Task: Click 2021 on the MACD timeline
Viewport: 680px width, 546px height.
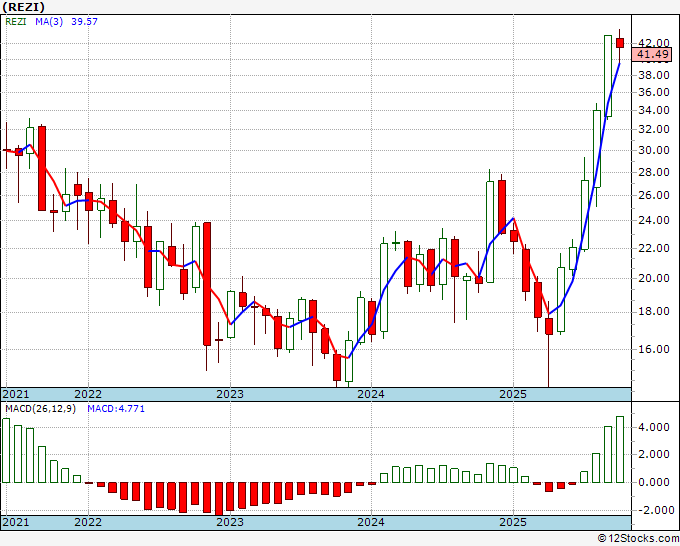Action: (x=16, y=522)
